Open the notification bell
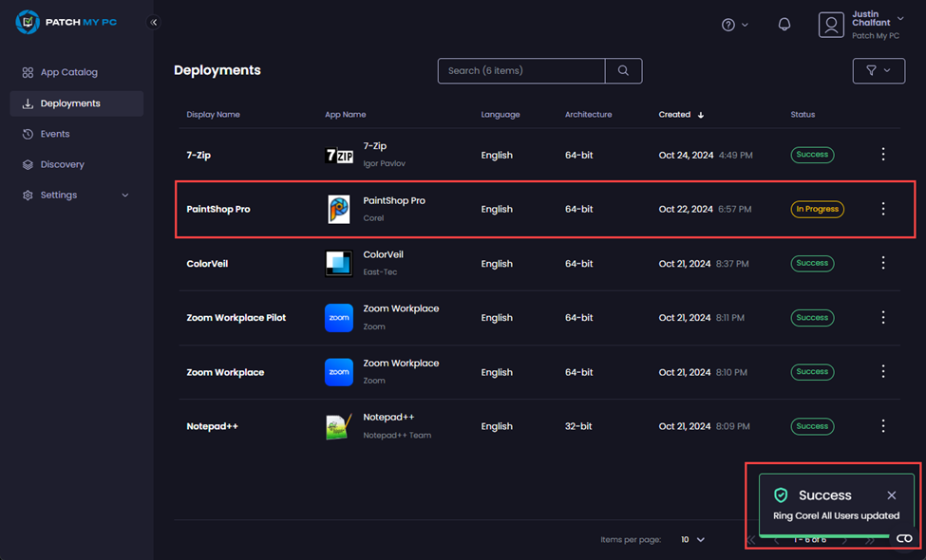This screenshot has height=560, width=926. (x=784, y=24)
